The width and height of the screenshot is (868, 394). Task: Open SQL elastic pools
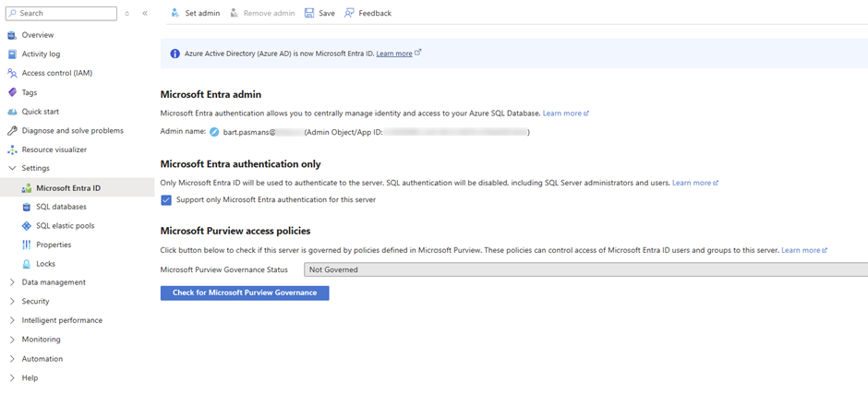pyautogui.click(x=65, y=226)
